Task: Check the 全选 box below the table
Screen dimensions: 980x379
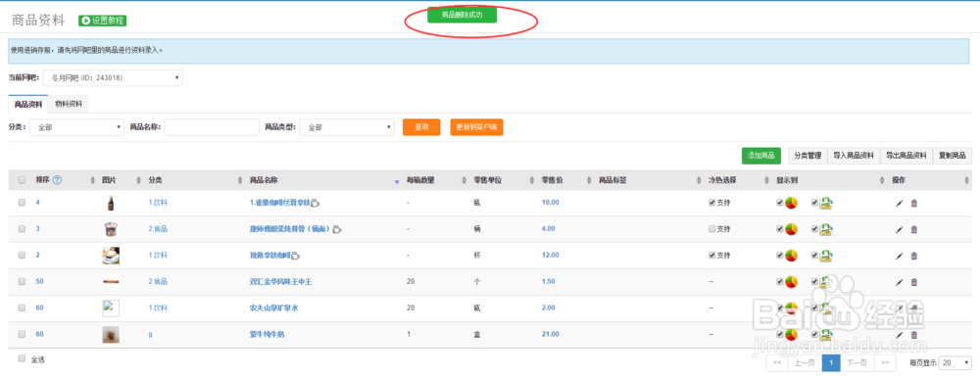Action: pyautogui.click(x=22, y=358)
